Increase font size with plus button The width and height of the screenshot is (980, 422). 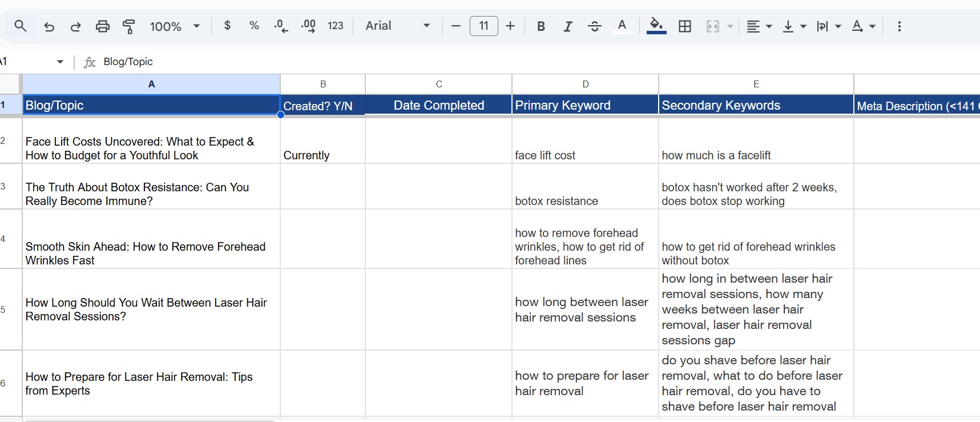[510, 26]
